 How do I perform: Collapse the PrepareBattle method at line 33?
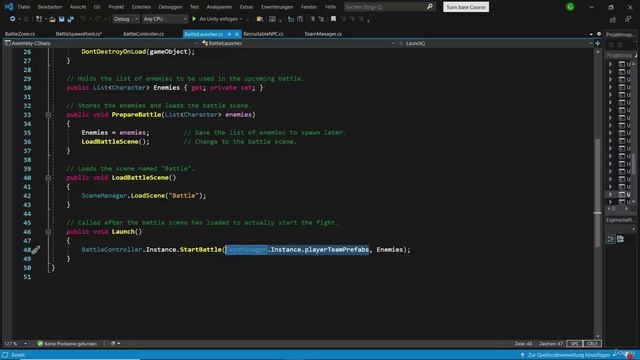pos(48,115)
